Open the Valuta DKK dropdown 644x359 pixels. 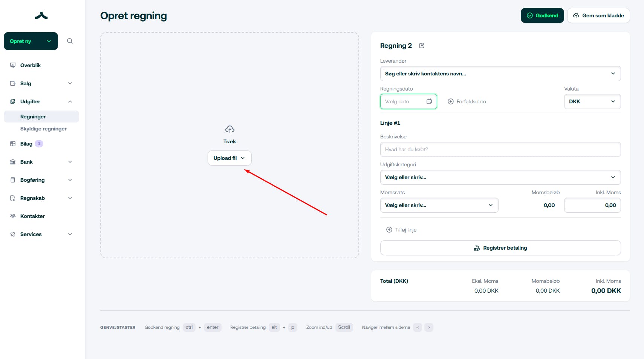point(592,101)
